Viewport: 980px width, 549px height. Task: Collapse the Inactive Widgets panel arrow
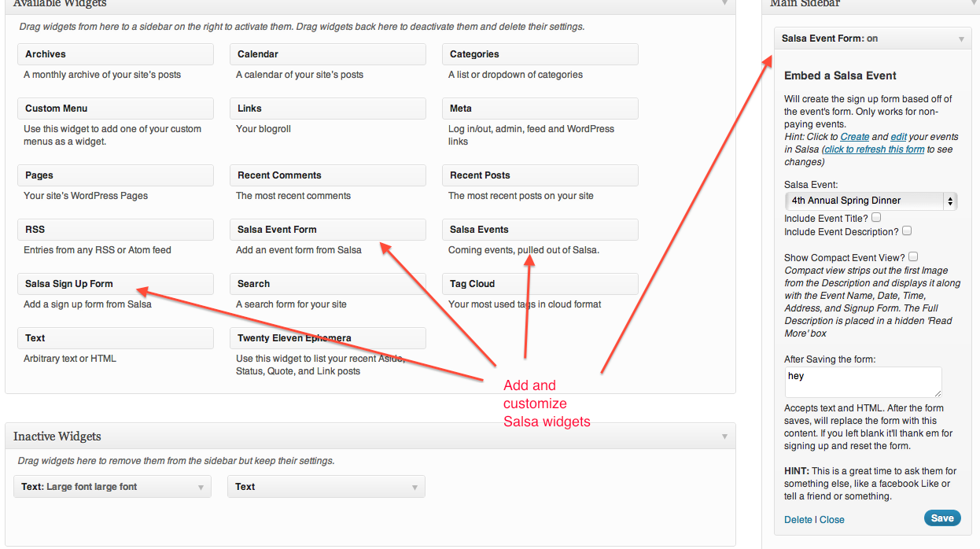pos(724,437)
